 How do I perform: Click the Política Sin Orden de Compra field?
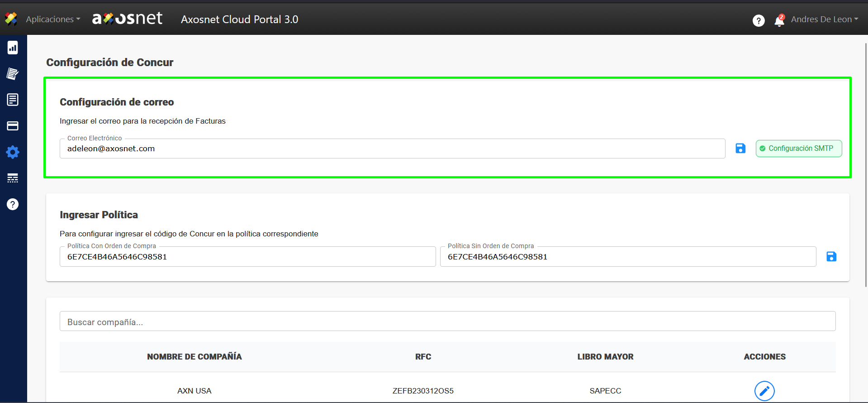[628, 257]
